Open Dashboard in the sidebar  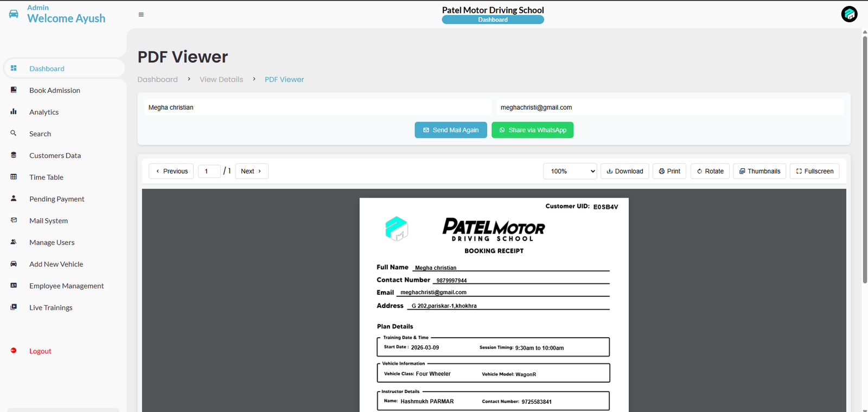(64, 68)
